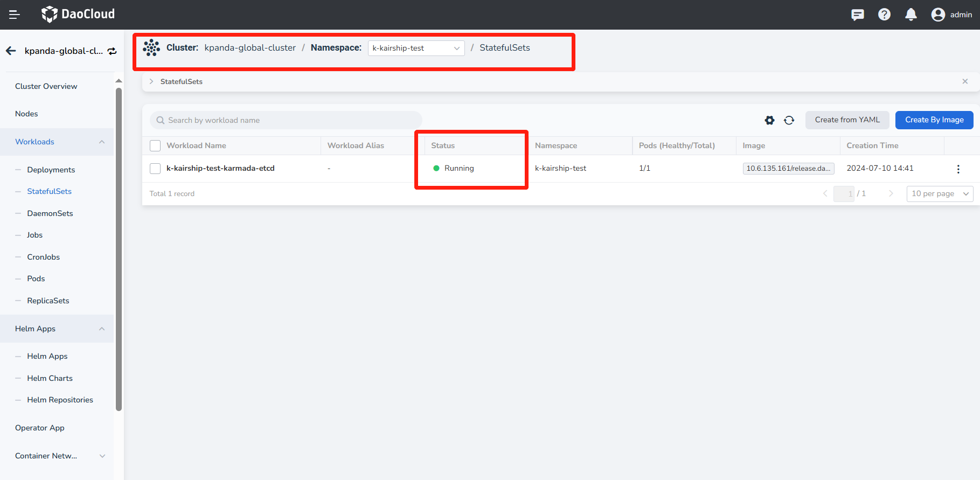Screen dimensions: 980x480
Task: Toggle the hamburger navigation menu
Action: (15, 15)
